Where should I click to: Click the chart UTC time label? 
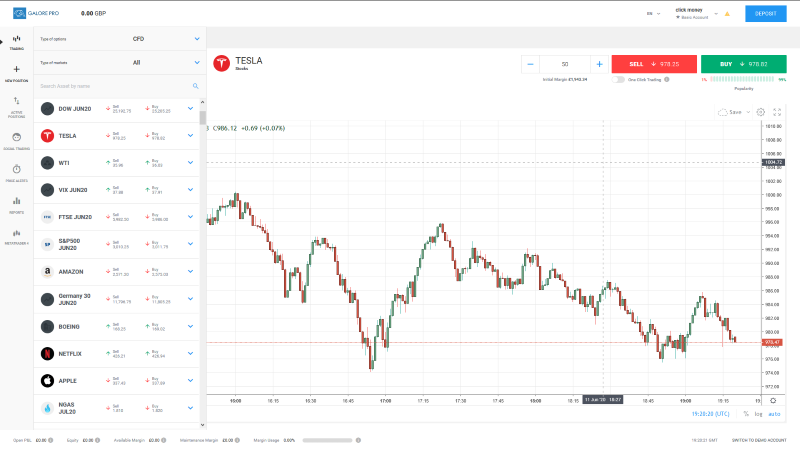pyautogui.click(x=710, y=414)
